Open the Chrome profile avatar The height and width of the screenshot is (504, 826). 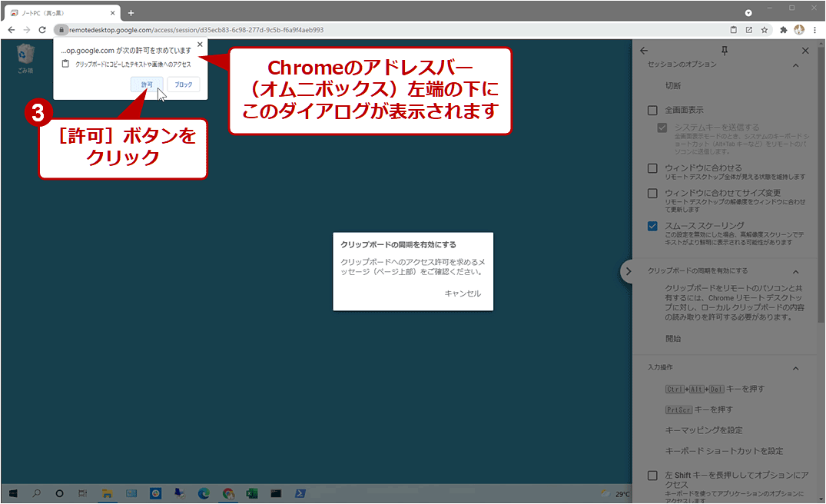click(x=799, y=30)
